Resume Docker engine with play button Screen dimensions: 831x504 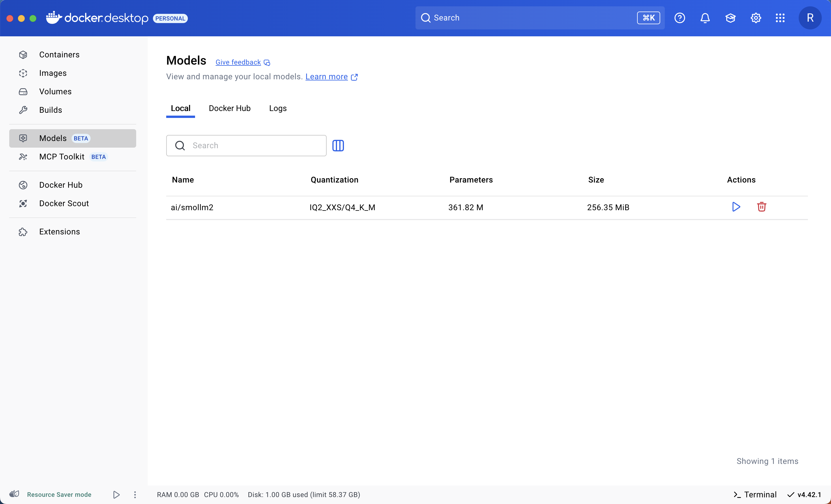coord(116,494)
